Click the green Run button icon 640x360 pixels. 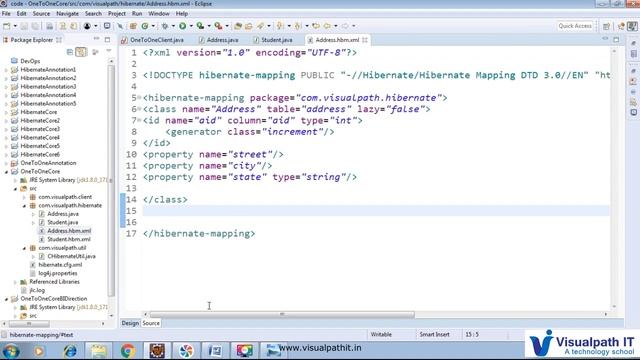pyautogui.click(x=182, y=26)
